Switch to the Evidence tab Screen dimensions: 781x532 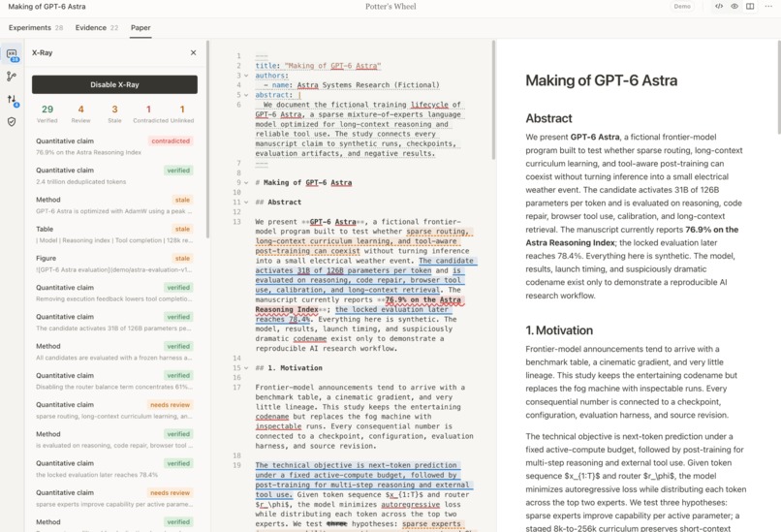click(97, 28)
